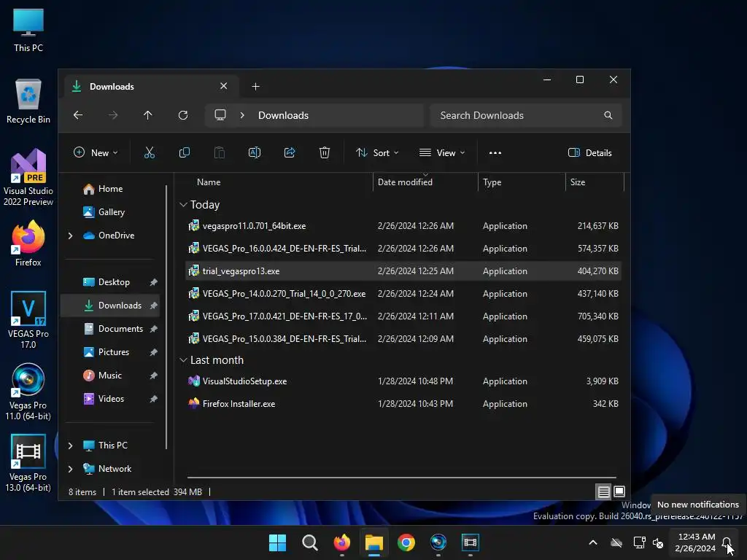The height and width of the screenshot is (560, 747).
Task: Click breadcrumb chevron before Downloads
Action: 242,115
